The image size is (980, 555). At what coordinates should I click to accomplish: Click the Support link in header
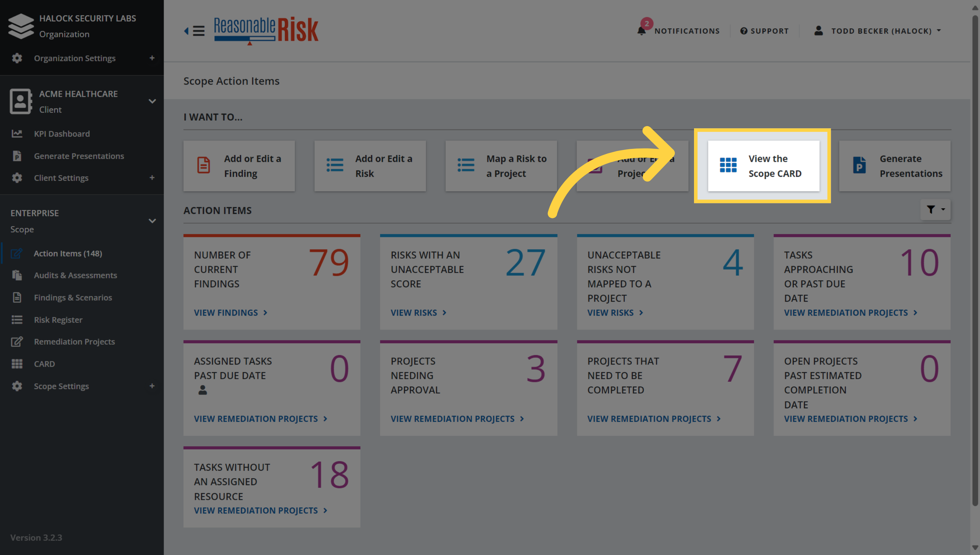coord(764,31)
